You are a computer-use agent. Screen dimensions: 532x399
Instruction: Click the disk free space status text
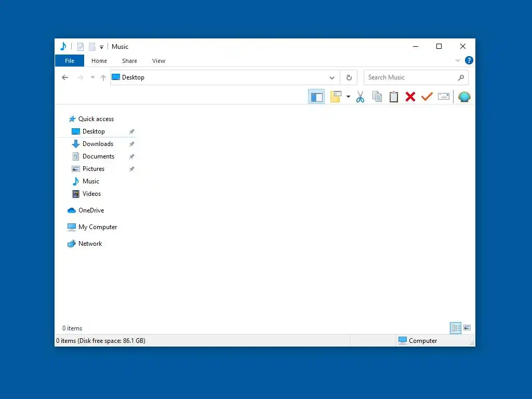click(x=101, y=341)
